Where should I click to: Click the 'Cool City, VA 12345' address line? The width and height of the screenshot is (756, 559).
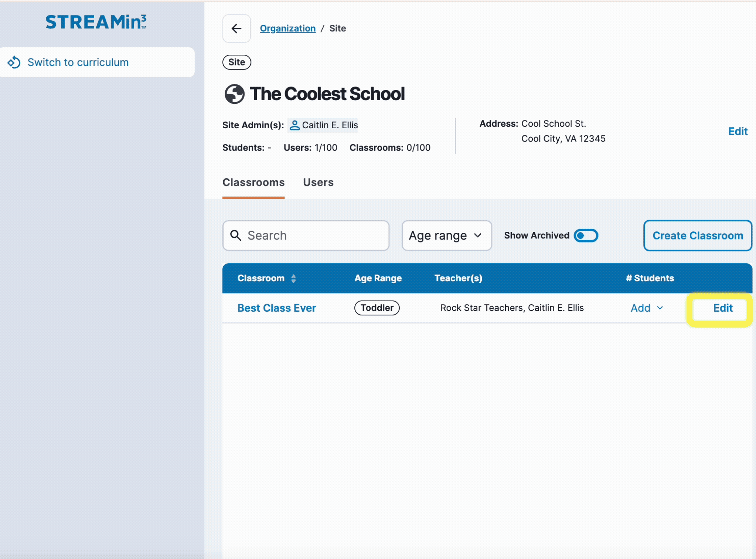[563, 139]
